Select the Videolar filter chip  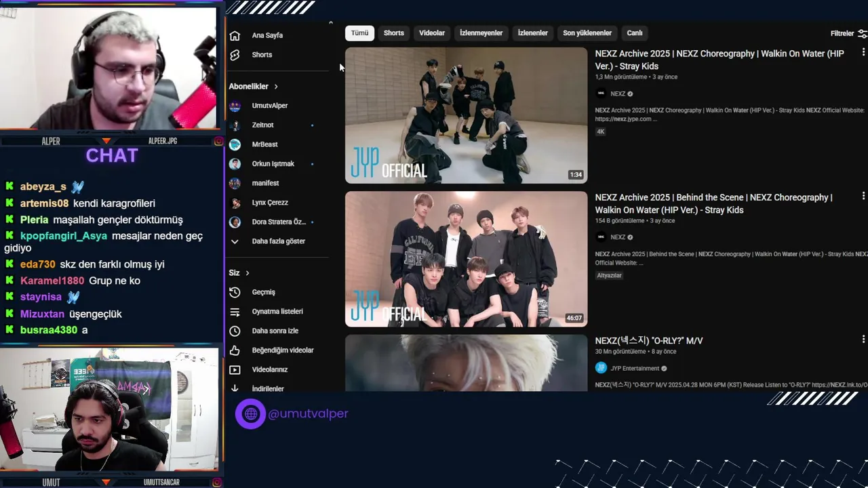point(432,33)
